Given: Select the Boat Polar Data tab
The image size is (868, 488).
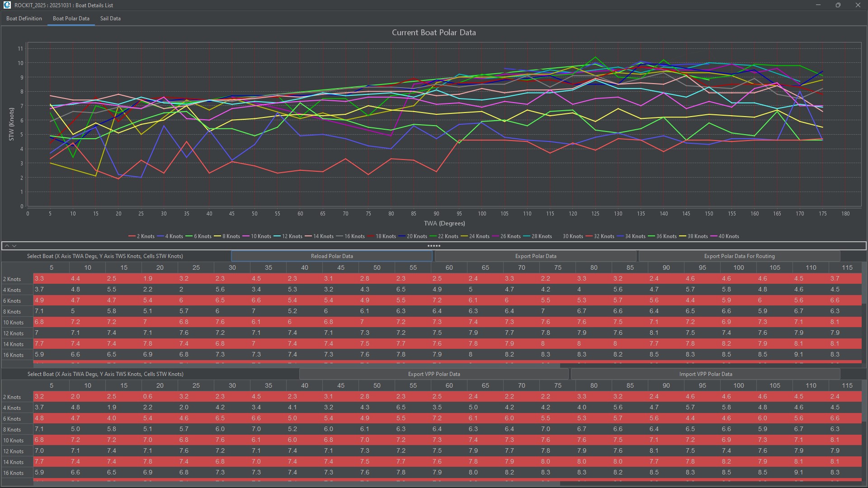Looking at the screenshot, I should (71, 19).
